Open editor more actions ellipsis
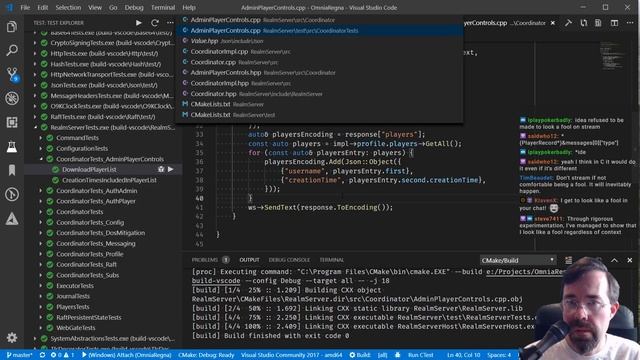The image size is (640, 360). coord(630,23)
